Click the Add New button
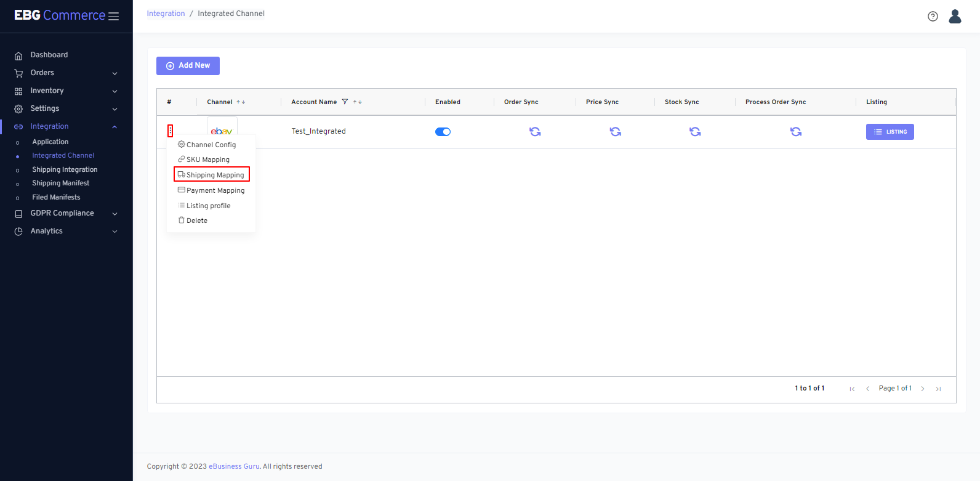Viewport: 980px width, 481px height. click(x=188, y=66)
